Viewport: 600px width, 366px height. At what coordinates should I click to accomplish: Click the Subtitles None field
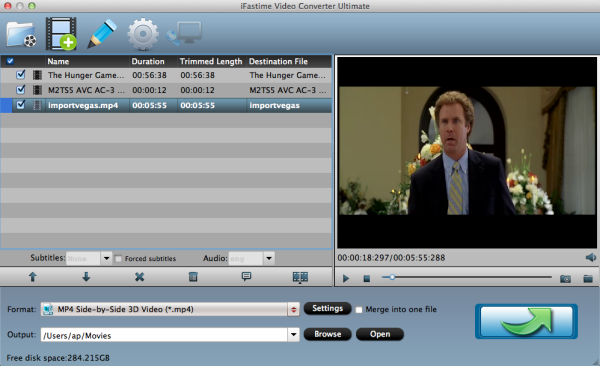coord(83,258)
